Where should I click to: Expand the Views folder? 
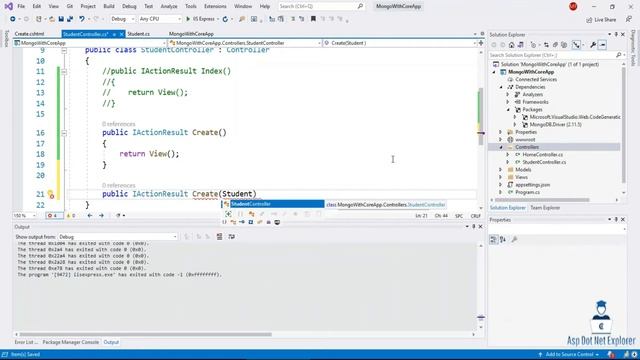click(x=501, y=177)
